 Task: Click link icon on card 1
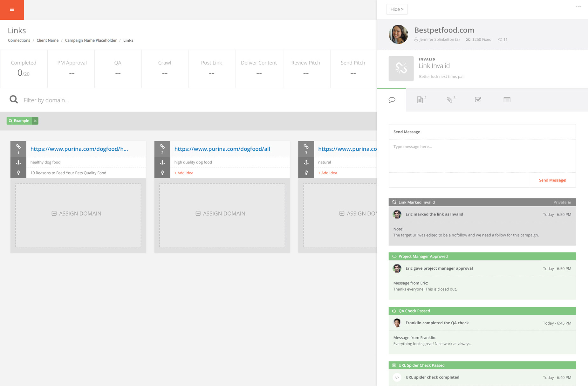tap(18, 147)
